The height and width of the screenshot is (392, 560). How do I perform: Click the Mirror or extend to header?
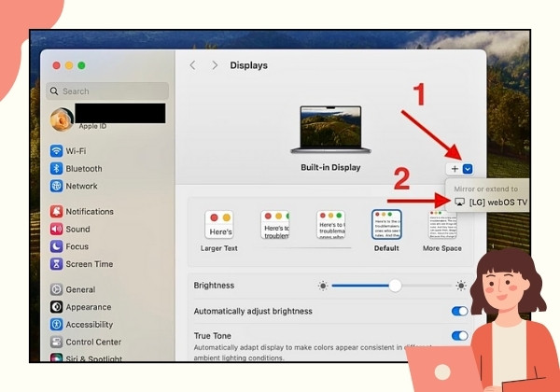(485, 189)
